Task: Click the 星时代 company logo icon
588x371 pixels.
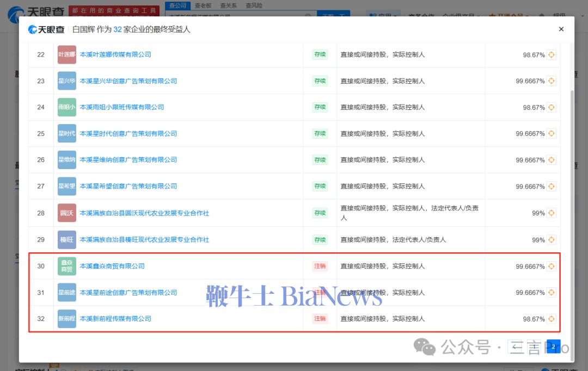Action: (67, 134)
